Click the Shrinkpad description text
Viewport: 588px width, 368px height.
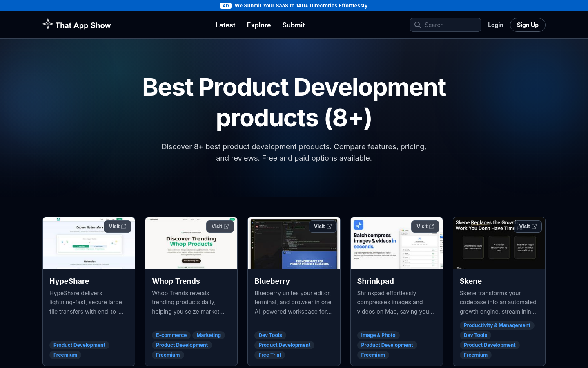[x=395, y=302]
